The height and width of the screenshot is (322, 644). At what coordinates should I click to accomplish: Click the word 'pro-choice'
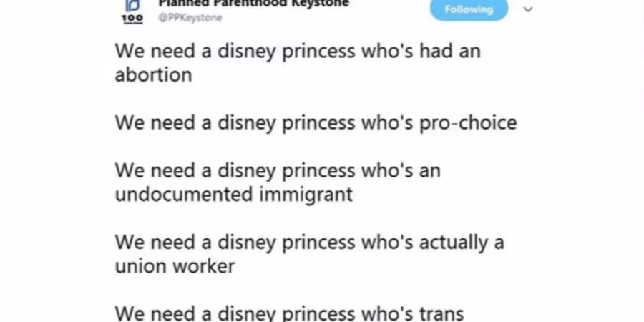(x=468, y=123)
